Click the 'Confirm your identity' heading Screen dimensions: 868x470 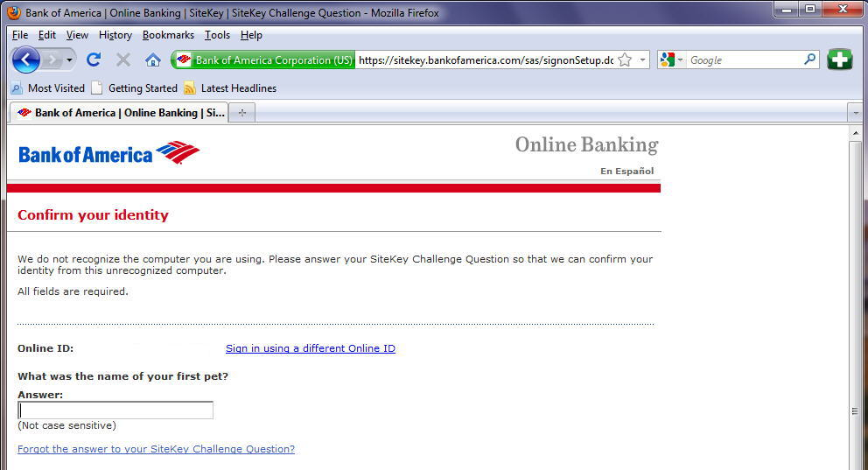tap(93, 214)
